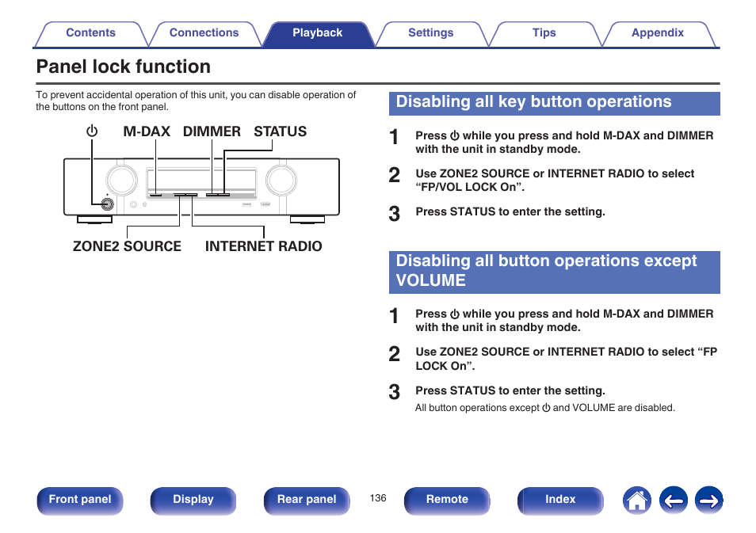
Task: Click the FP/VOL LOCK On step text
Action: coord(555,181)
